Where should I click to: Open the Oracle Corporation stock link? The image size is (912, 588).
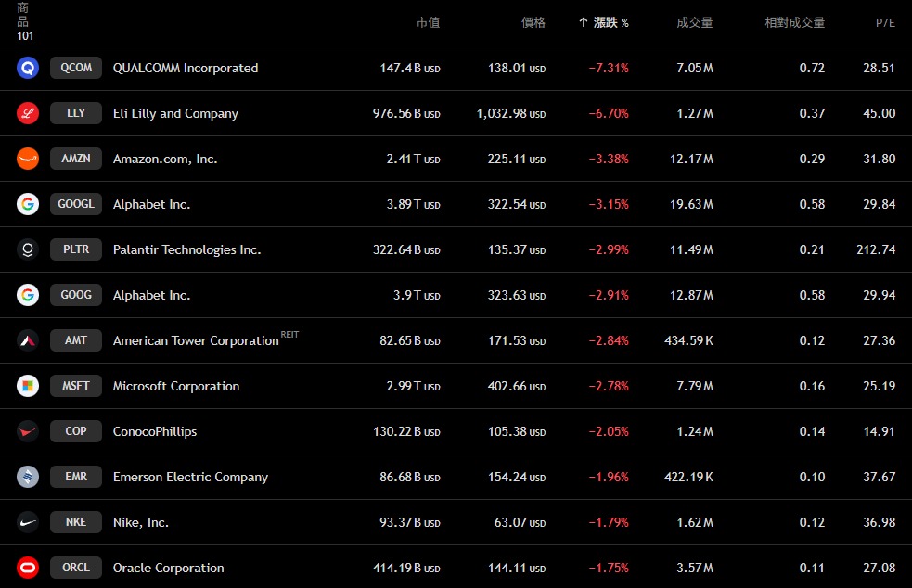(168, 568)
